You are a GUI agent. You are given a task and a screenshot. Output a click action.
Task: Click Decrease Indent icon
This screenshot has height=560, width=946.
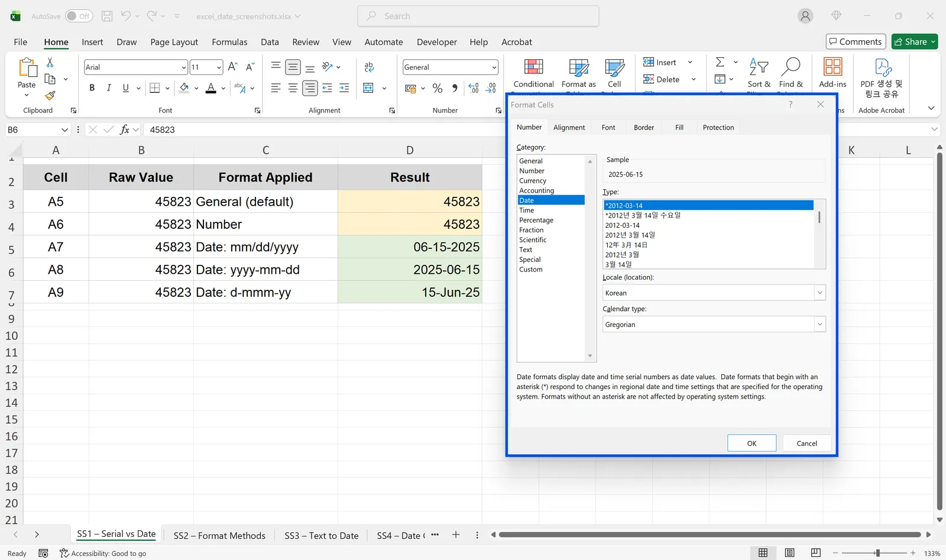(327, 88)
